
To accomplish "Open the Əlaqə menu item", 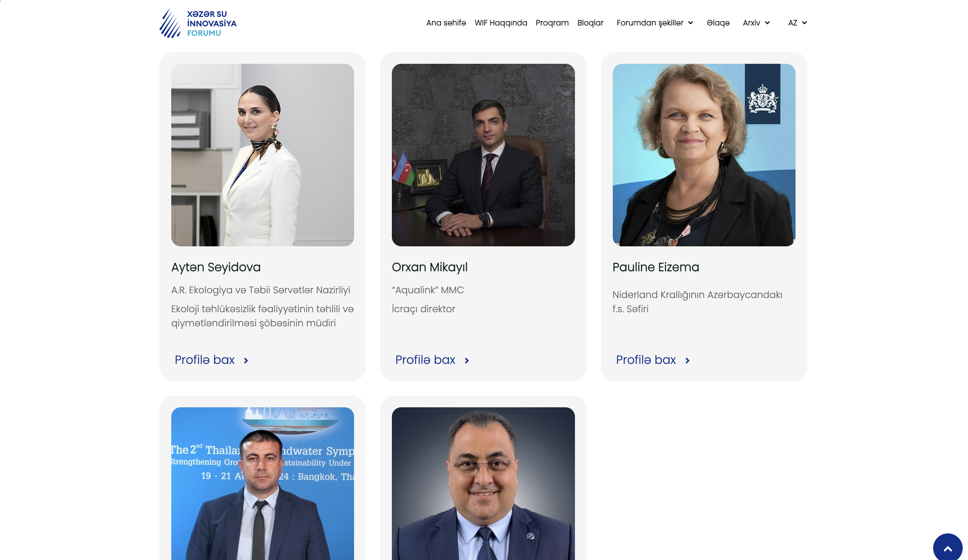I will pos(718,23).
